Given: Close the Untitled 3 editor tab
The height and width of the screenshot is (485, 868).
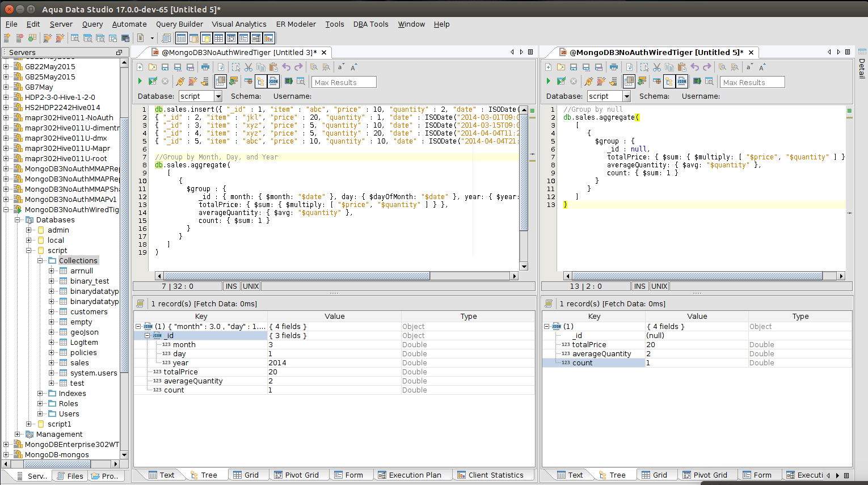Looking at the screenshot, I should [x=324, y=52].
